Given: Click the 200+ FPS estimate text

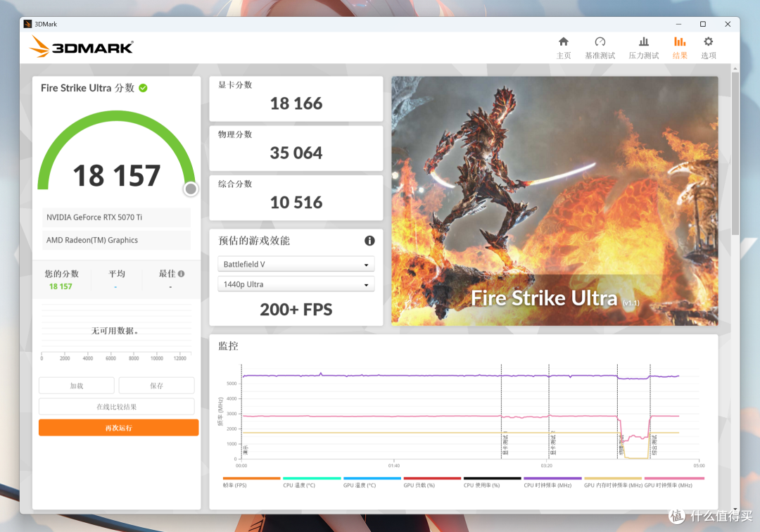Looking at the screenshot, I should click(x=296, y=310).
